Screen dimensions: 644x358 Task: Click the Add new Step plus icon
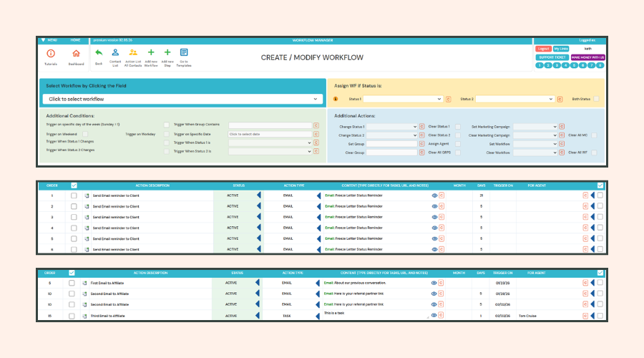tap(167, 52)
